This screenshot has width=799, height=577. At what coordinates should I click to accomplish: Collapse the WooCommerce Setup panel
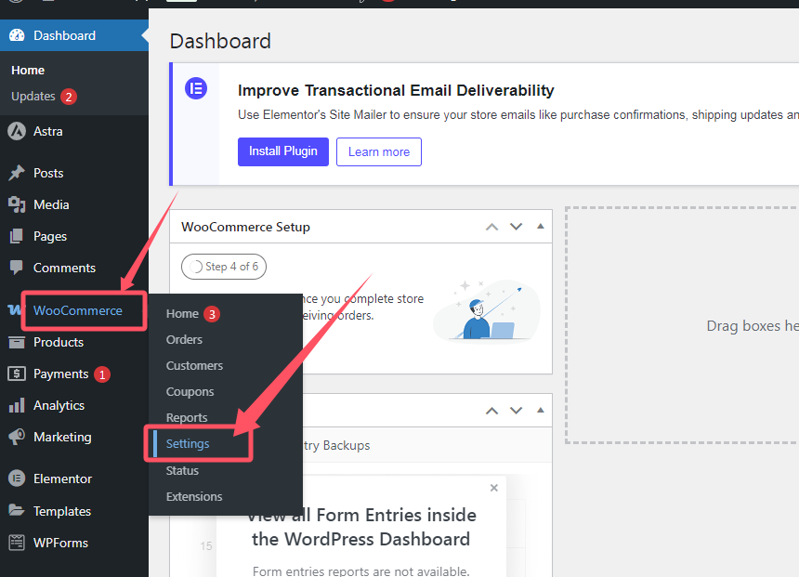click(x=541, y=226)
